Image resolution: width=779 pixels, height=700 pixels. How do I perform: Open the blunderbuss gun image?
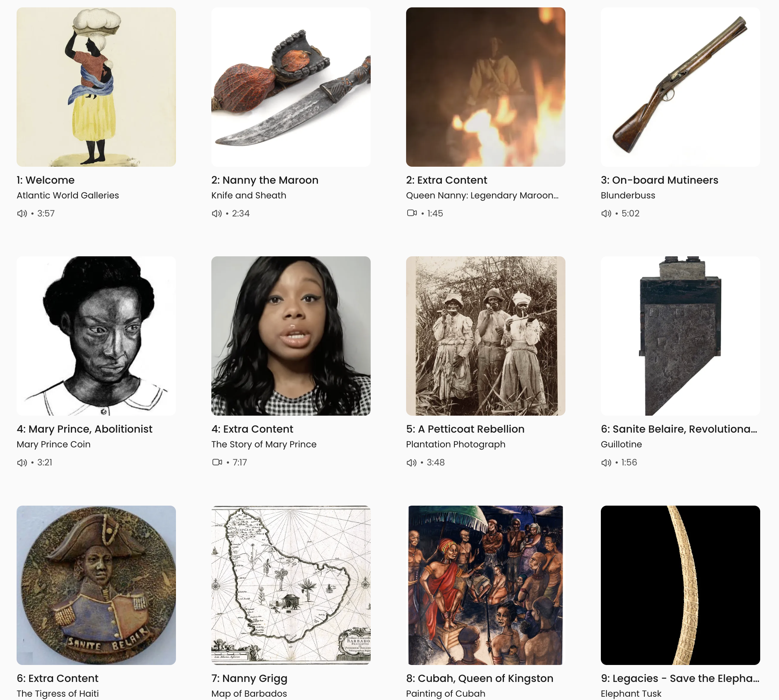(680, 87)
